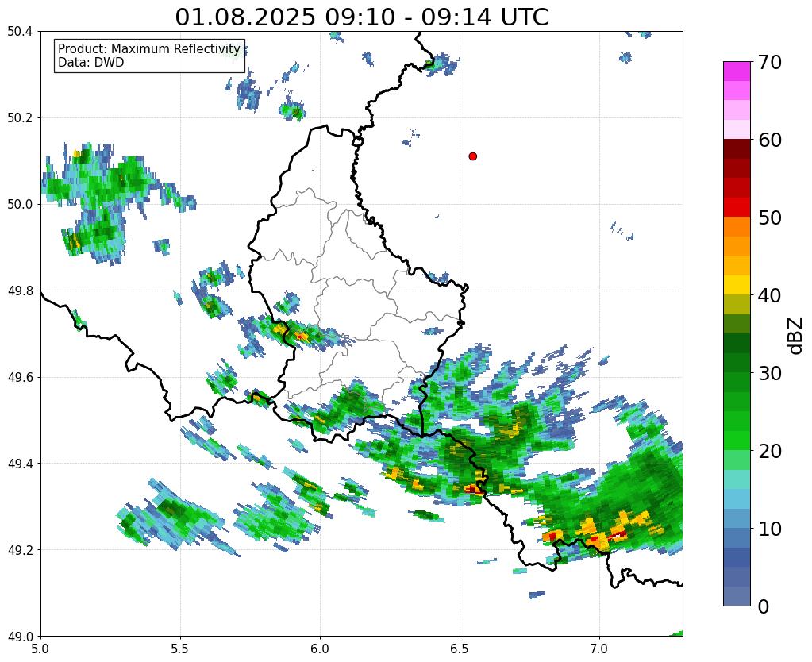
Task: Click the 70 label on the colorbar
Action: click(769, 62)
